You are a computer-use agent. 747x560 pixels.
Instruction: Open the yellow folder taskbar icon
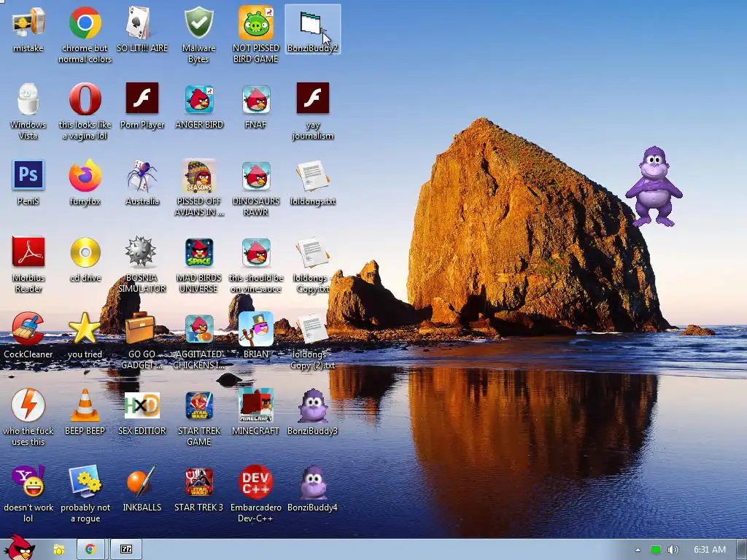click(58, 550)
